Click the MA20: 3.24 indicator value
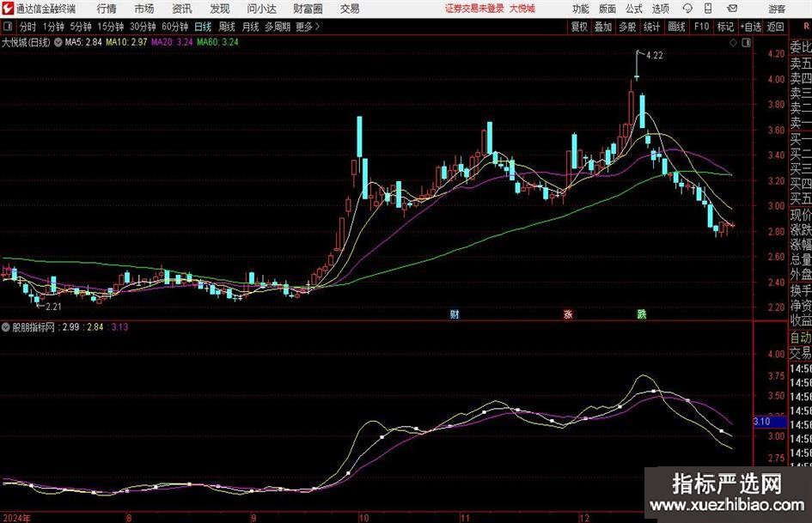 [172, 42]
